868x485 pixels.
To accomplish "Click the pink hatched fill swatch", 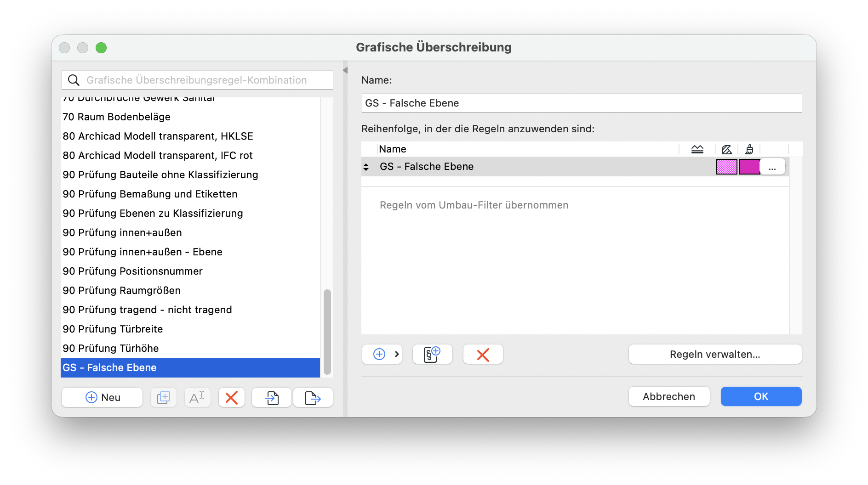I will (x=726, y=167).
